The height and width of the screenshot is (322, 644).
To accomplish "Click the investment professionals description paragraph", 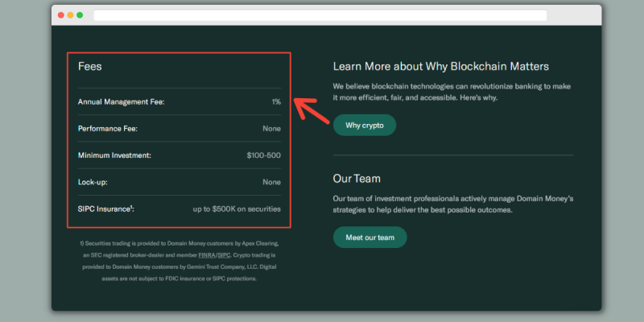I will [453, 204].
